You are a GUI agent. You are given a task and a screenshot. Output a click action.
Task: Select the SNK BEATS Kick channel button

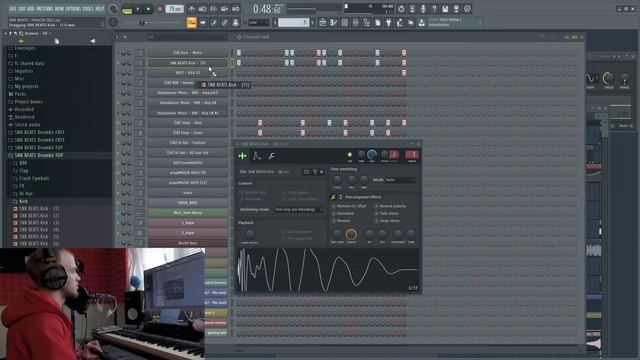coord(188,63)
